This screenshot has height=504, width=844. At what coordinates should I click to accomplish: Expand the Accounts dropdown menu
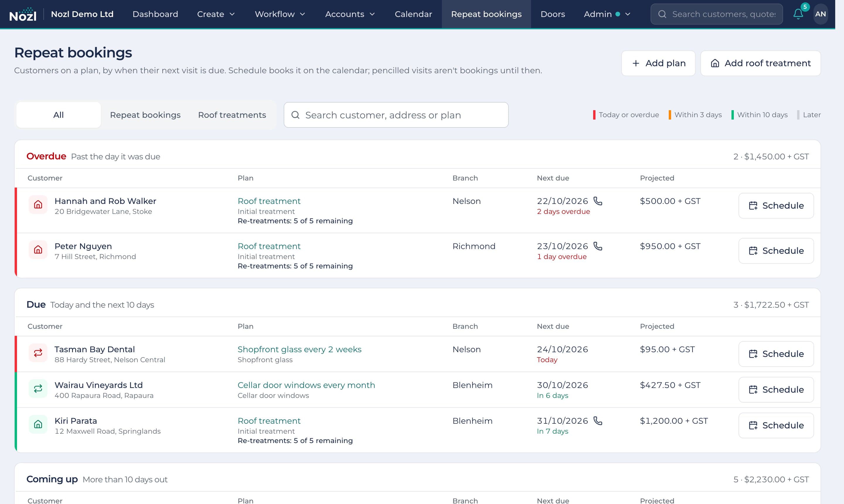(350, 14)
